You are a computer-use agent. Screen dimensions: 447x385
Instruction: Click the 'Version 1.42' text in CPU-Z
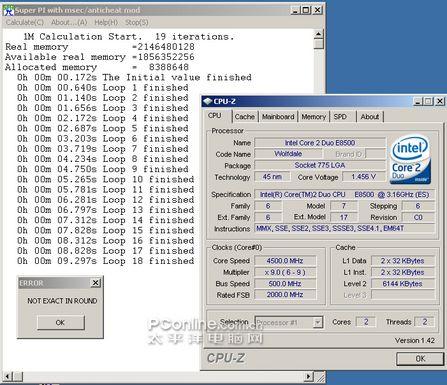tap(415, 340)
